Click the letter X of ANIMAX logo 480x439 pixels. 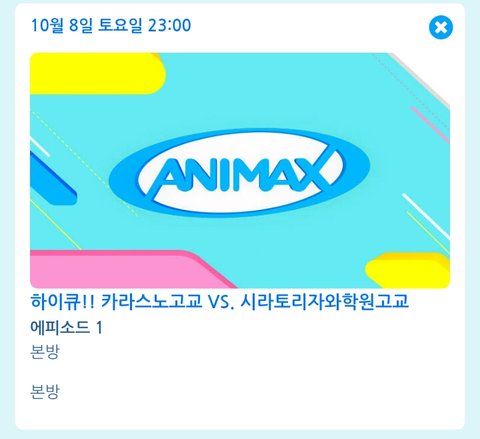[x=313, y=173]
